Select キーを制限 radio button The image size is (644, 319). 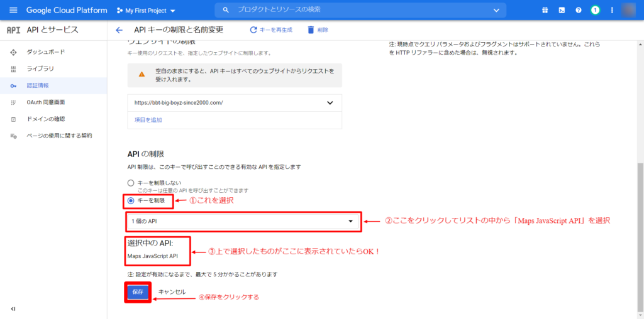131,200
